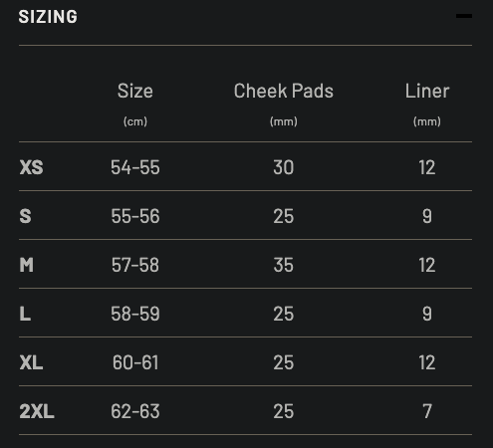This screenshot has width=493, height=448.
Task: Collapse the SIZING section minus icon
Action: coord(464,16)
